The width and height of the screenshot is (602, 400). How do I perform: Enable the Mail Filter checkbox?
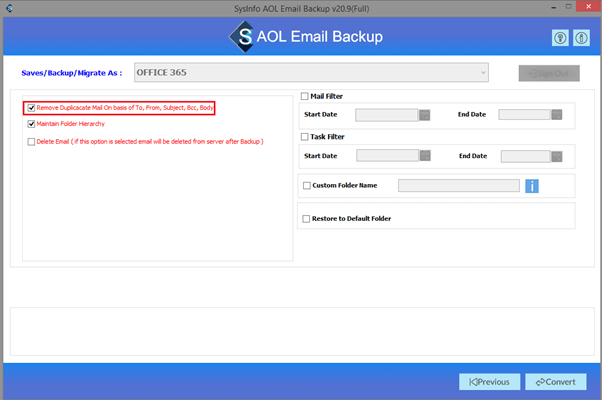[x=305, y=97]
